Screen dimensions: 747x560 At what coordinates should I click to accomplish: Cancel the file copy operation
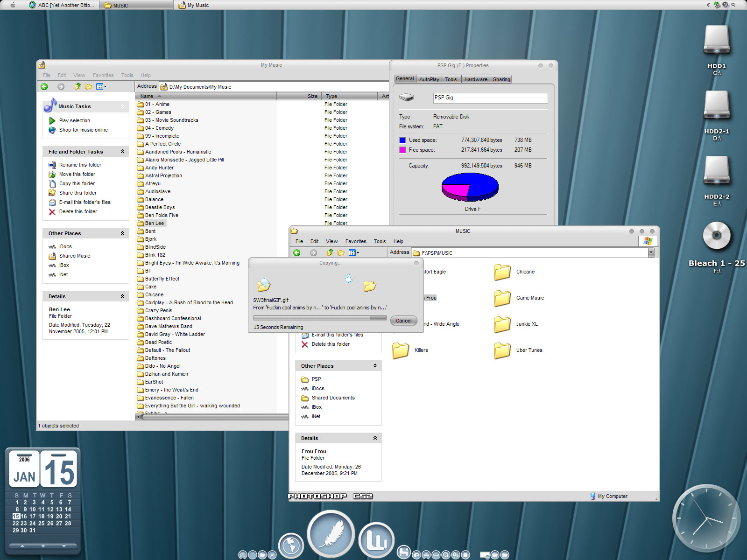[x=403, y=321]
